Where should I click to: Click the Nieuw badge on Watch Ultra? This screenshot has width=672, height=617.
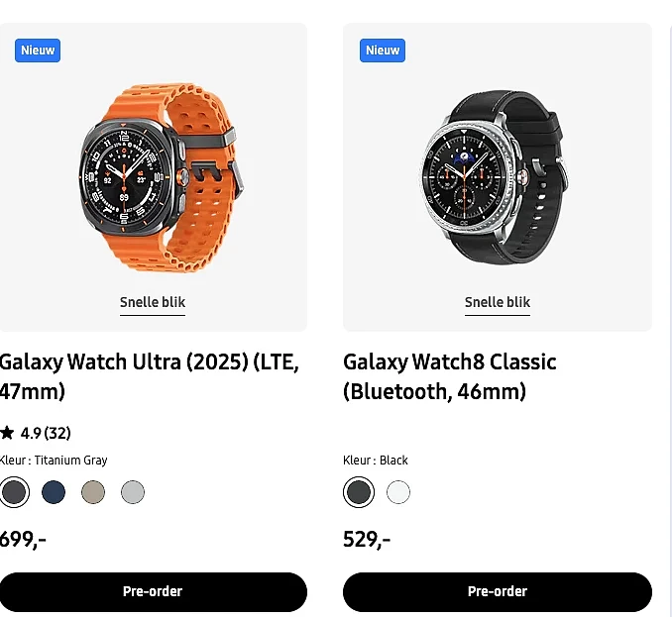point(38,51)
